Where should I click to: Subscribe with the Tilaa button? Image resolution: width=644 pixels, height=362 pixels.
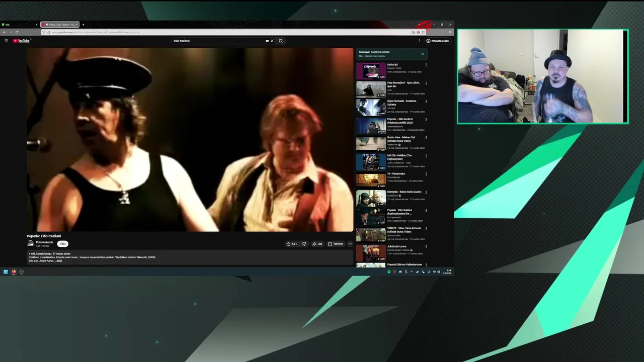tap(62, 244)
